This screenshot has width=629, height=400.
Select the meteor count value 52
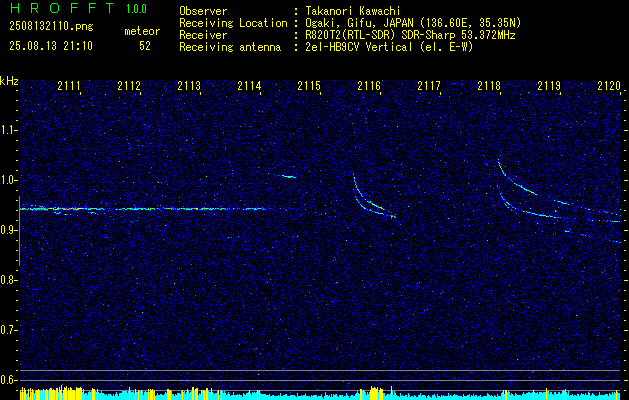145,46
